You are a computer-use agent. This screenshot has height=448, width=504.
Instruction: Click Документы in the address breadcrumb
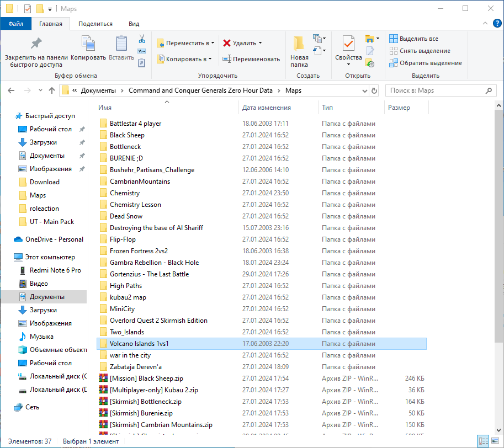point(98,90)
